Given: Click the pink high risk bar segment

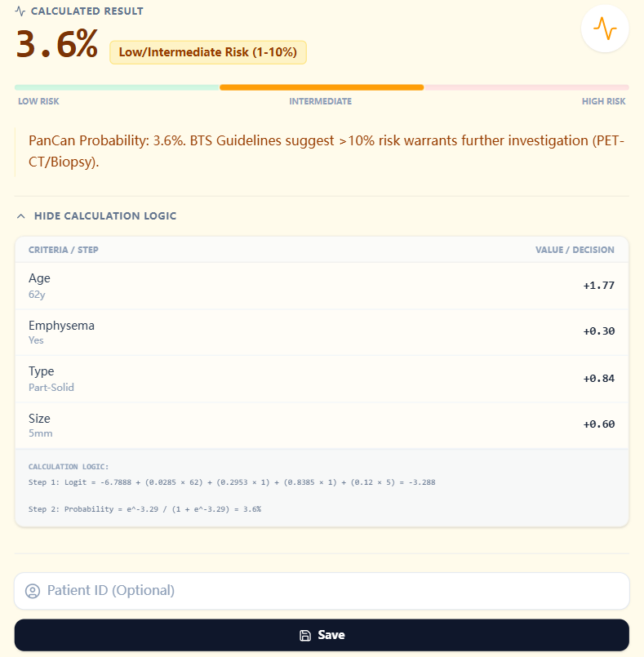Looking at the screenshot, I should click(x=526, y=87).
